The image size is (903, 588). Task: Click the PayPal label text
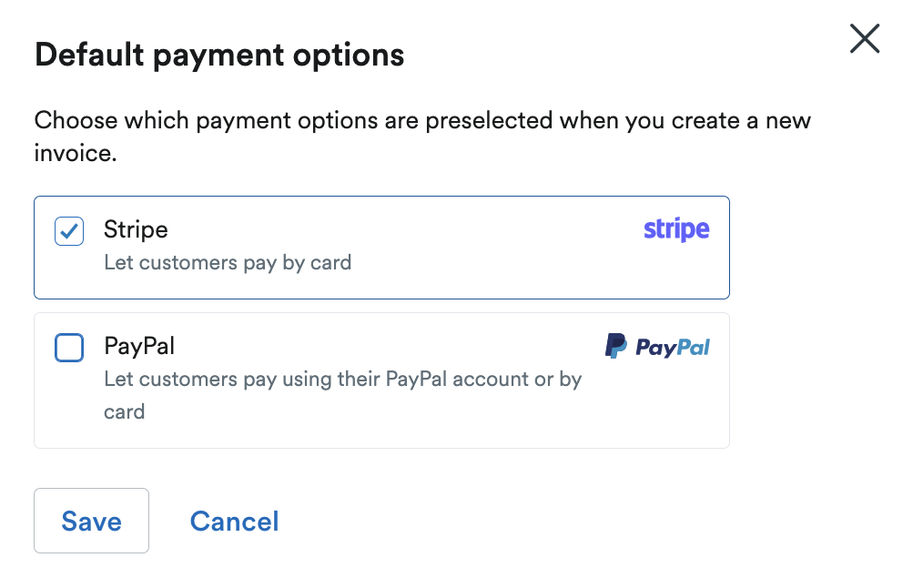point(139,346)
